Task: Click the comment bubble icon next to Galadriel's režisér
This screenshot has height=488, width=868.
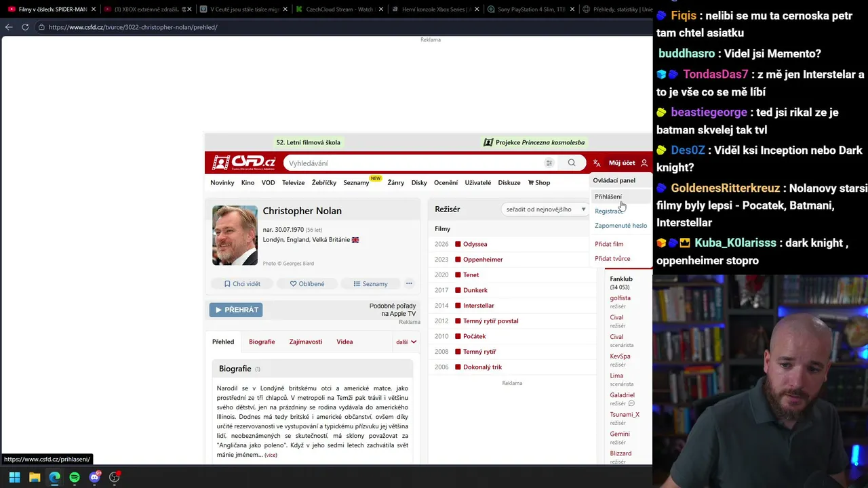Action: [x=631, y=403]
